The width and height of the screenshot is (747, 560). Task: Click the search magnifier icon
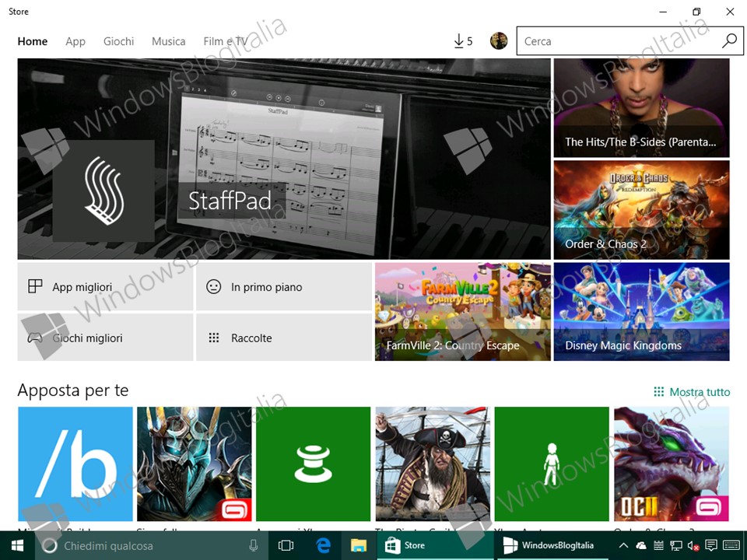pos(729,41)
